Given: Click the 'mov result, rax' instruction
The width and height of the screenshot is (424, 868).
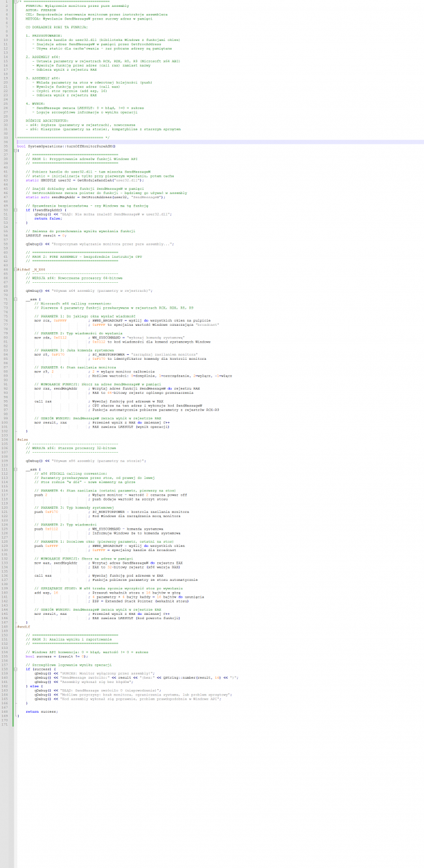Looking at the screenshot, I should point(51,422).
